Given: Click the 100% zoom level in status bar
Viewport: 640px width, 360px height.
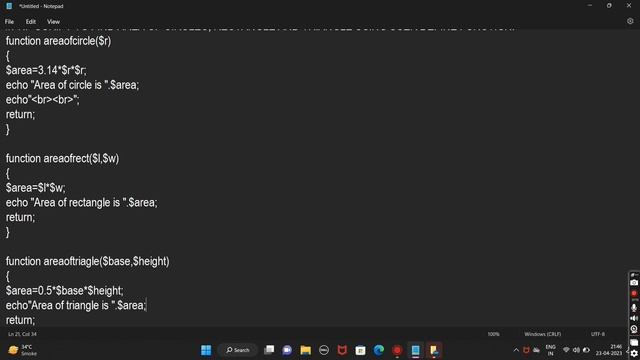Looking at the screenshot, I should (493, 334).
